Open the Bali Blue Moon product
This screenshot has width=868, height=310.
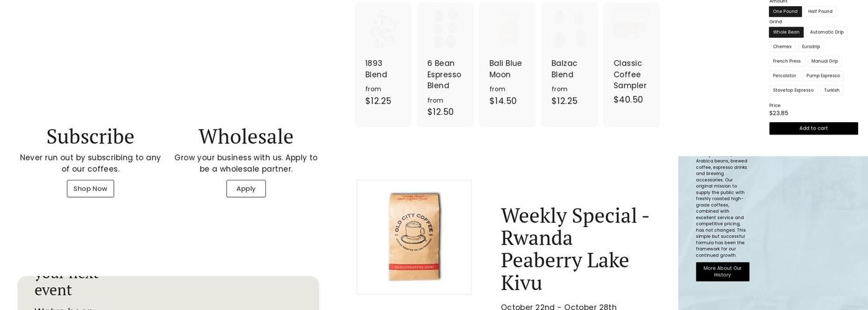tap(507, 64)
